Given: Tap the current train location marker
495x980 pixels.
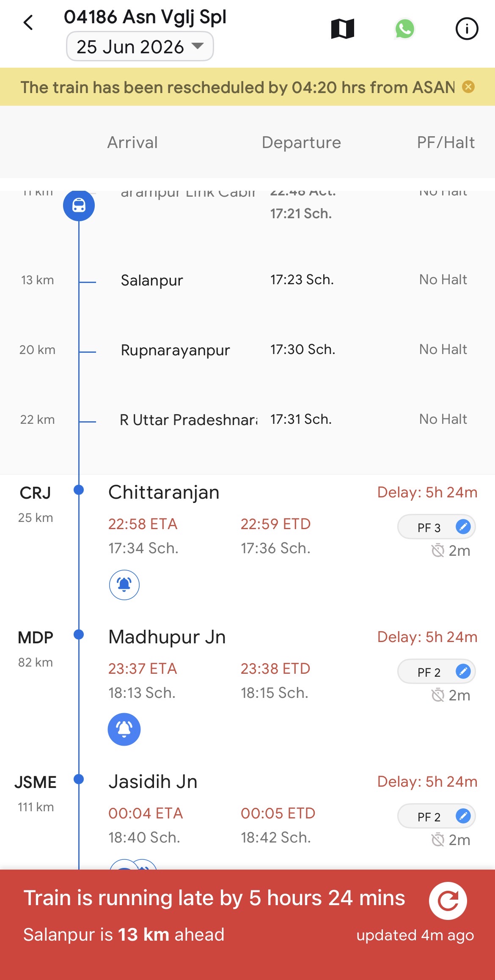Looking at the screenshot, I should tap(79, 206).
